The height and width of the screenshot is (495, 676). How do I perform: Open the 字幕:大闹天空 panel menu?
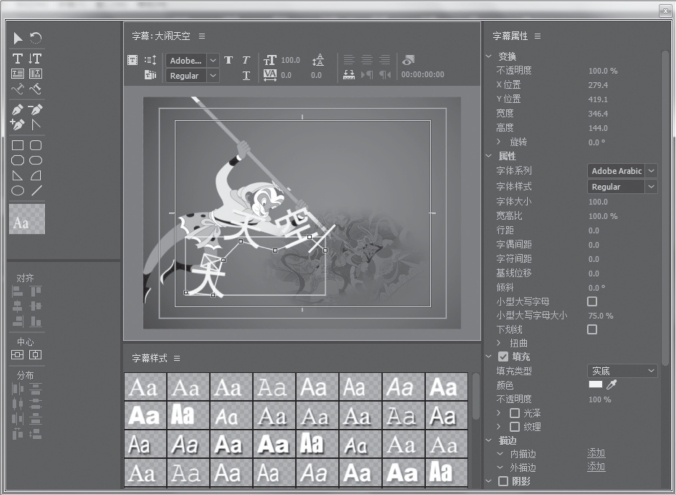(202, 36)
